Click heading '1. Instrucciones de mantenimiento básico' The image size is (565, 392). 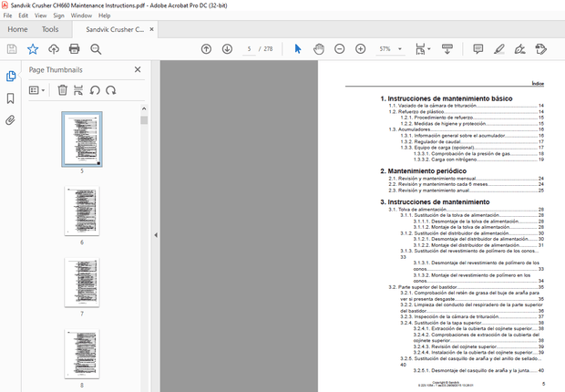point(447,98)
